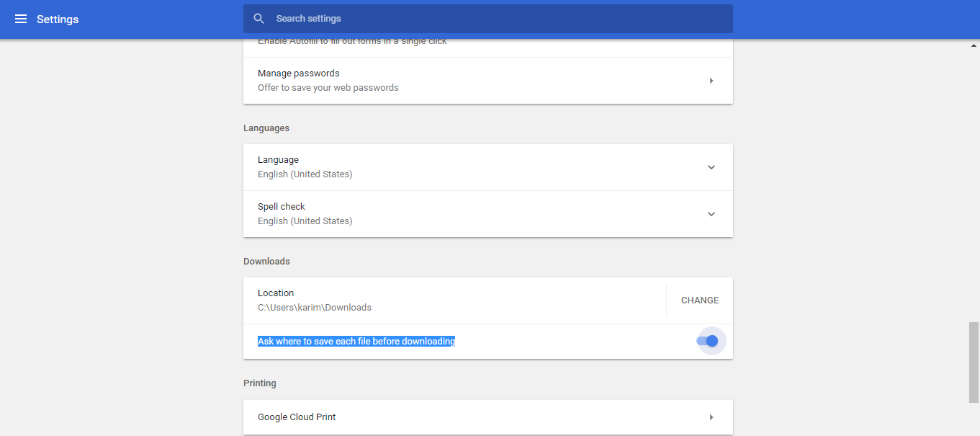This screenshot has width=980, height=436.
Task: Click the Languages section heading
Action: pos(266,128)
